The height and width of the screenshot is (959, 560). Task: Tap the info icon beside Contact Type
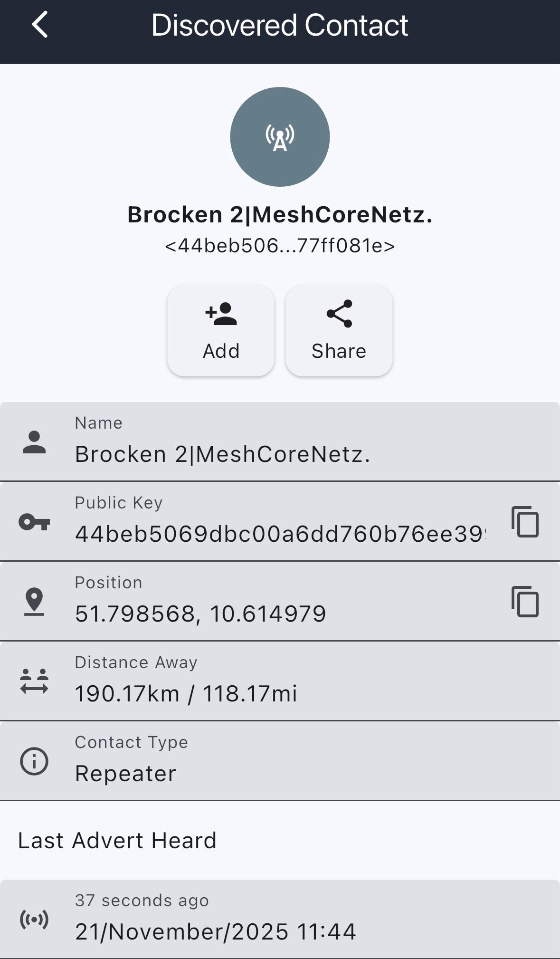pos(34,761)
